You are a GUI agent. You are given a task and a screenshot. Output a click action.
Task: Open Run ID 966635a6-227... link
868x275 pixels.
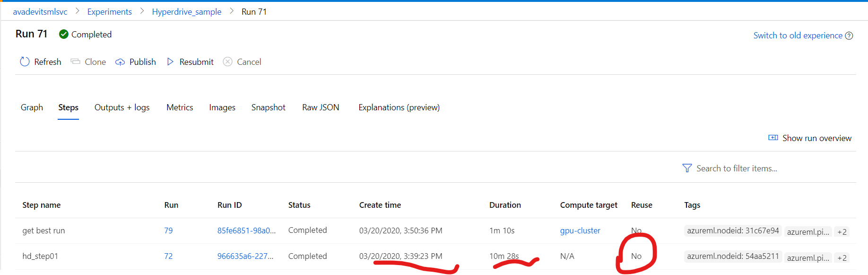point(245,256)
